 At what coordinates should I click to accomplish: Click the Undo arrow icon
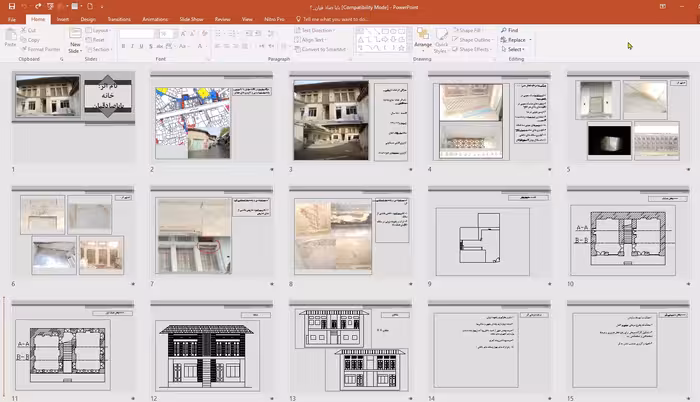pos(22,6)
